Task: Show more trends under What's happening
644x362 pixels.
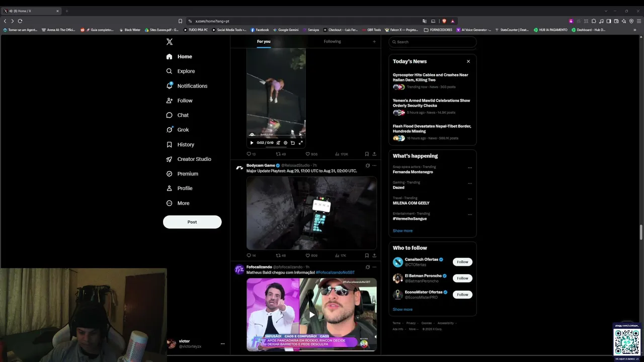Action: pos(403,231)
